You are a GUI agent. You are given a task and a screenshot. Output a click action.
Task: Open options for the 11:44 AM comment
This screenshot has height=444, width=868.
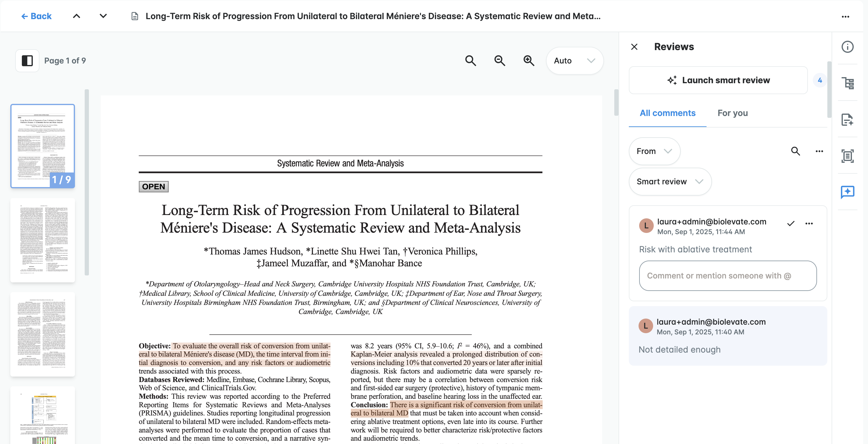[809, 223]
